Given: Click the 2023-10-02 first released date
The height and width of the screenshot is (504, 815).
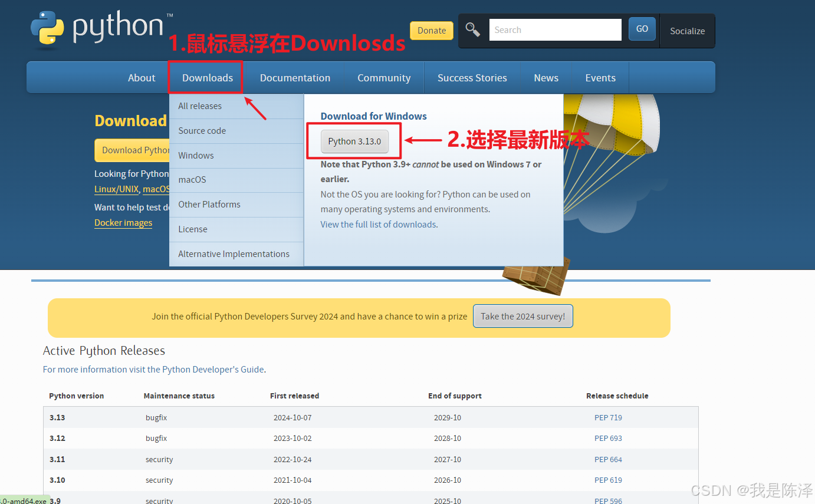Looking at the screenshot, I should [x=293, y=439].
